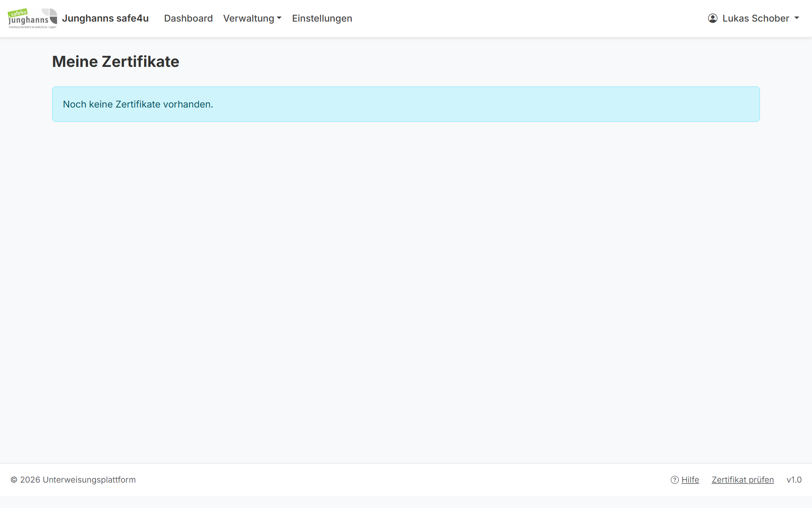Click the Lukas Schober name text

click(x=756, y=18)
